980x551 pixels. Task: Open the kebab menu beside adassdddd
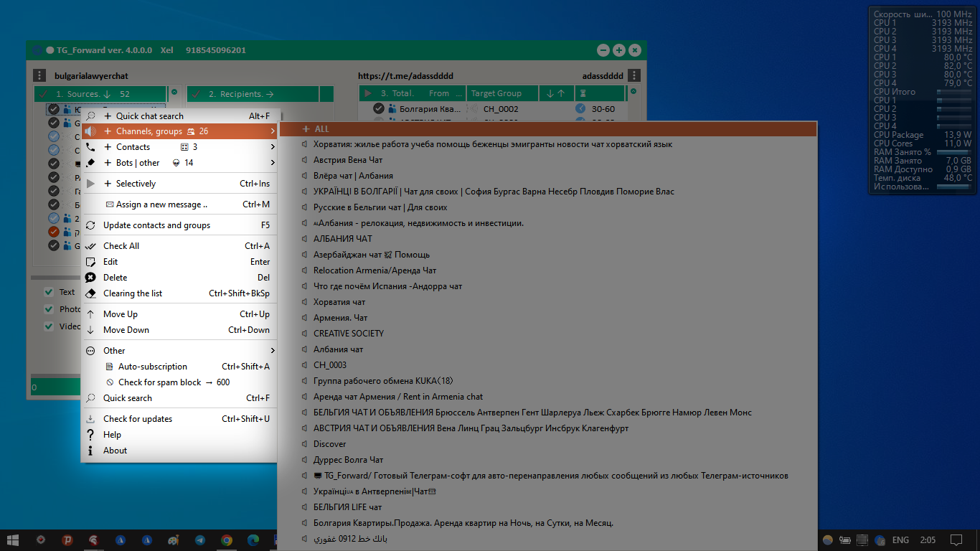pyautogui.click(x=634, y=75)
